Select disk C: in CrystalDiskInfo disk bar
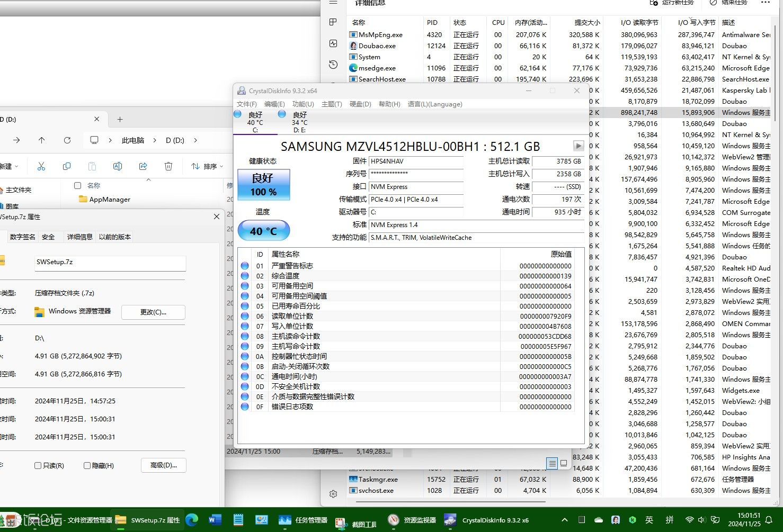 [255, 122]
